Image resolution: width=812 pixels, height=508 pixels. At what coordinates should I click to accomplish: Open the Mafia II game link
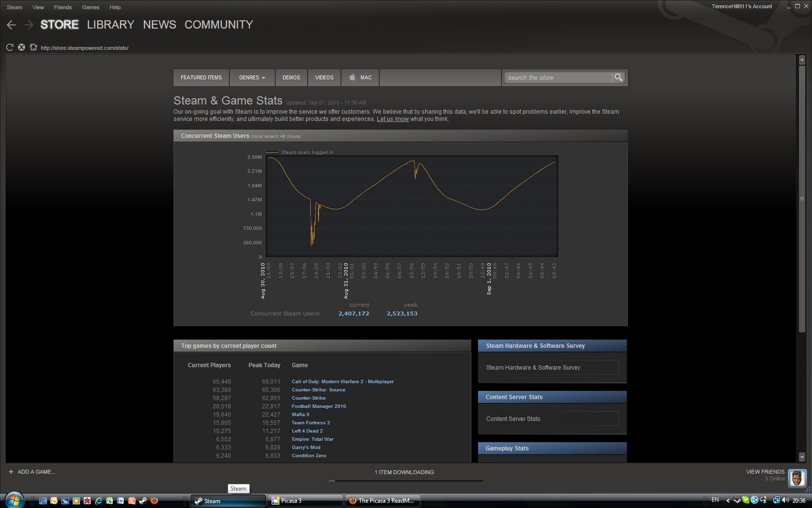[x=300, y=414]
